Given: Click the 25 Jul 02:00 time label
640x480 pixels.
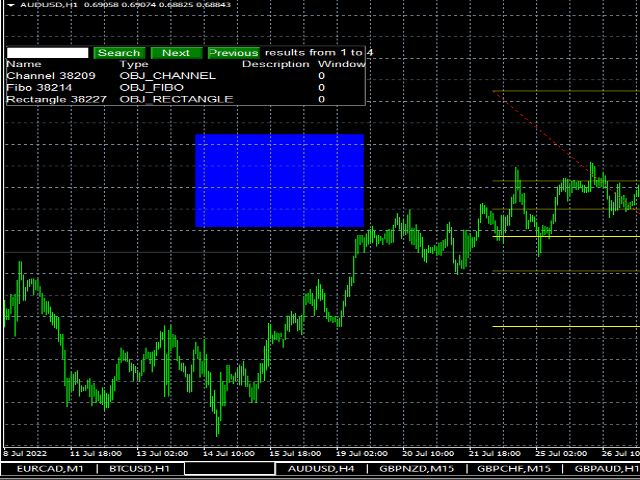Looking at the screenshot, I should [561, 454].
